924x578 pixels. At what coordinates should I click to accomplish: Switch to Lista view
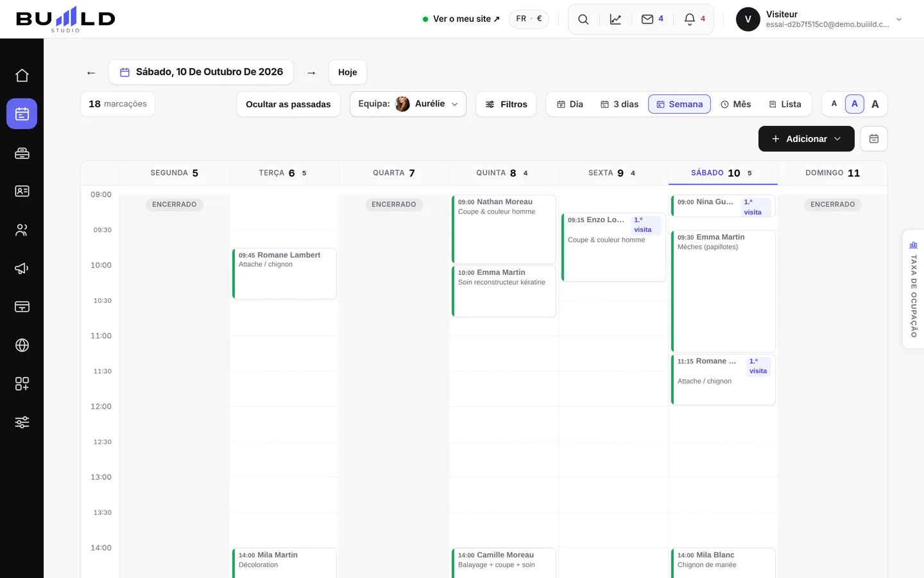(785, 104)
